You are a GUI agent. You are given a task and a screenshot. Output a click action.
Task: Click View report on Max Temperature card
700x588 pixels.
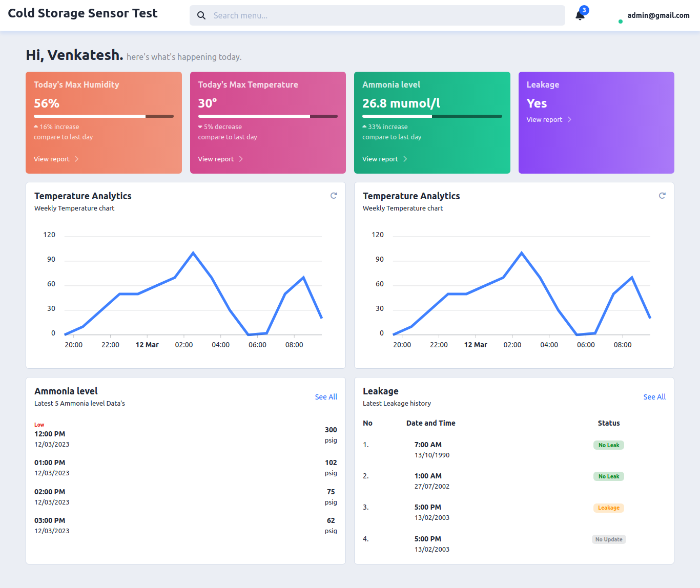click(216, 159)
